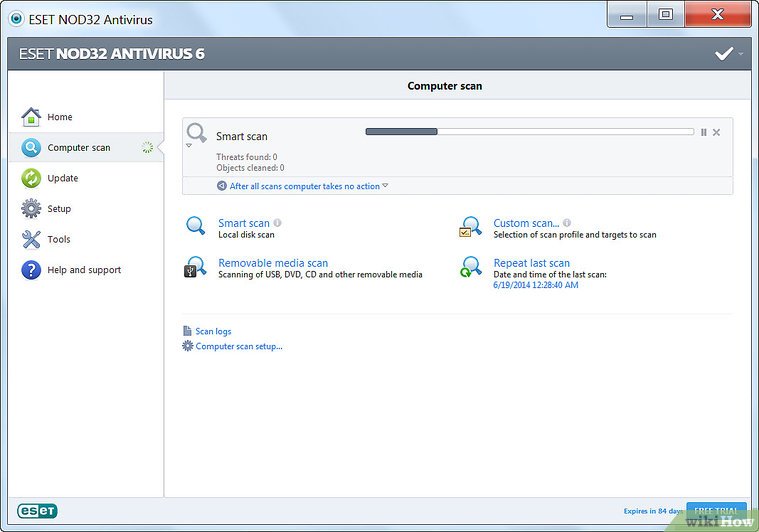Select Computer scan in the sidebar
Screen dimensions: 759x532
pos(79,148)
